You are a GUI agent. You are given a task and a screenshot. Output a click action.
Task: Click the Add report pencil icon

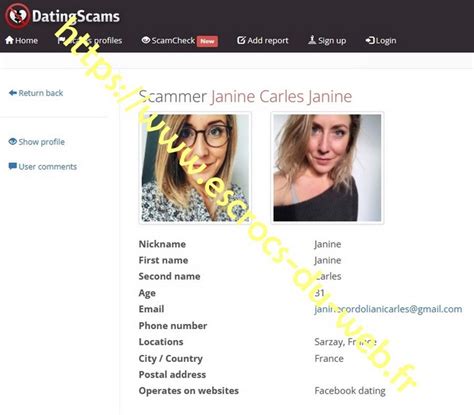(x=241, y=40)
